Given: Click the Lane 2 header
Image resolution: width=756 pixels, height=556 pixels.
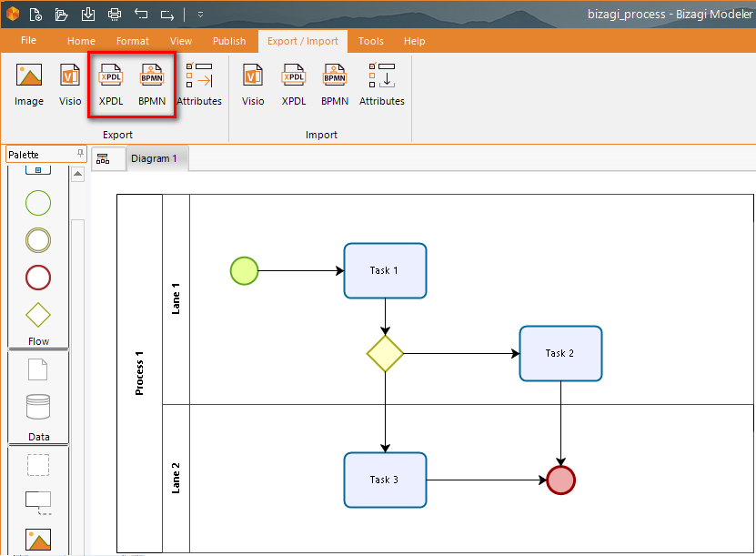Looking at the screenshot, I should [176, 478].
